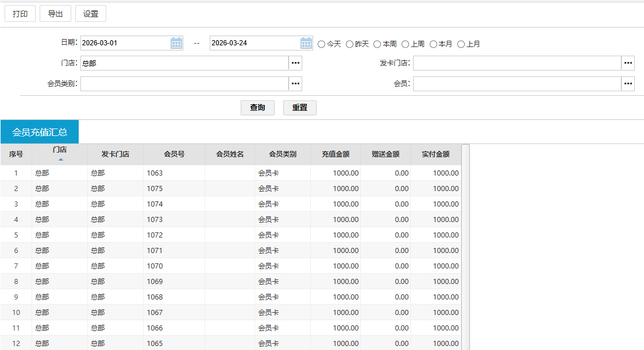
Task: Switch to the 会员充值汇总 tab
Action: (40, 132)
